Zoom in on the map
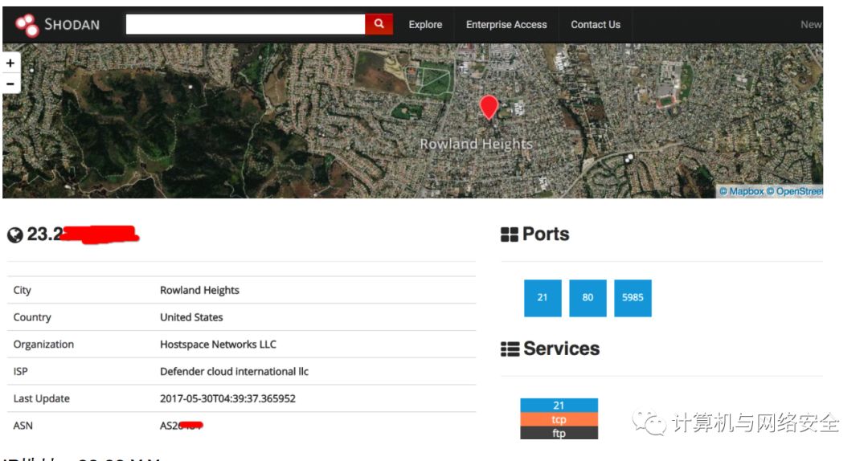The height and width of the screenshot is (461, 868). coord(10,63)
